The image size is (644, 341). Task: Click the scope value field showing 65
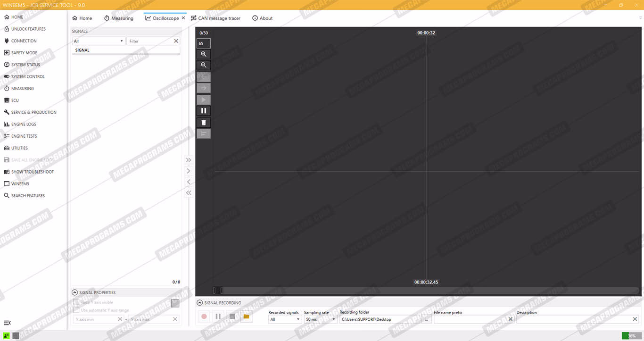204,43
